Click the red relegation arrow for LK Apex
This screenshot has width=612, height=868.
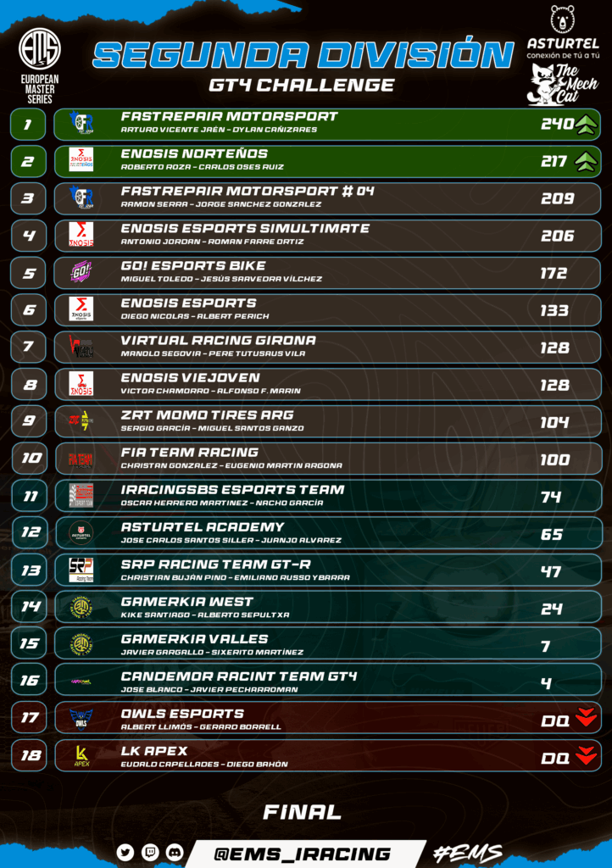point(586,755)
